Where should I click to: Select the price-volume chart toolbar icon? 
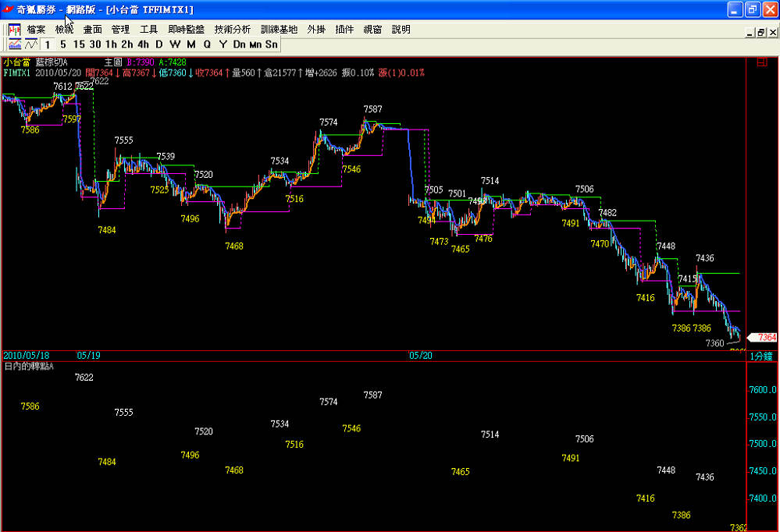pos(15,44)
